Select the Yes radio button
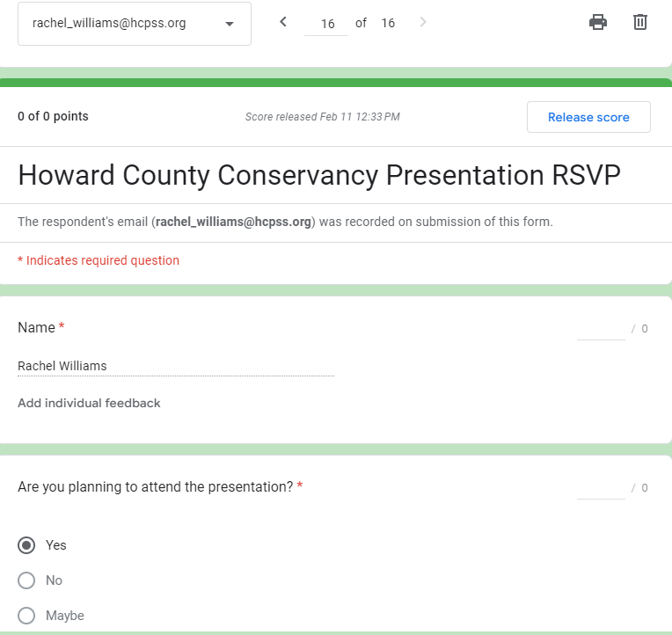The height and width of the screenshot is (635, 672). coord(26,545)
